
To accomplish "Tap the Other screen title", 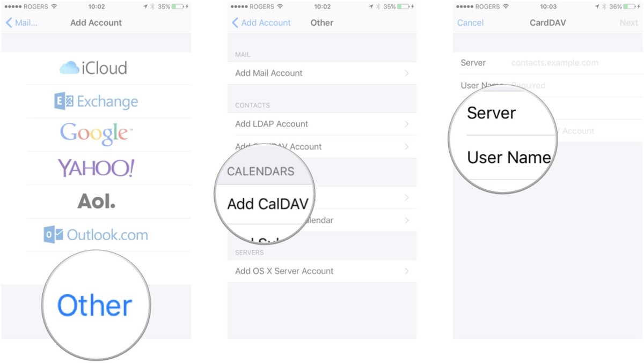I will click(x=322, y=23).
